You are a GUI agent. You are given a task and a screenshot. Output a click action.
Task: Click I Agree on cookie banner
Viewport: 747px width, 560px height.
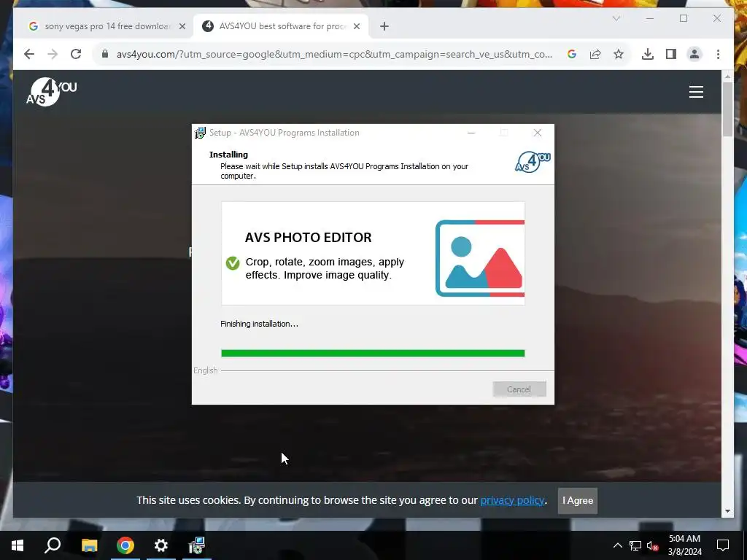point(578,500)
